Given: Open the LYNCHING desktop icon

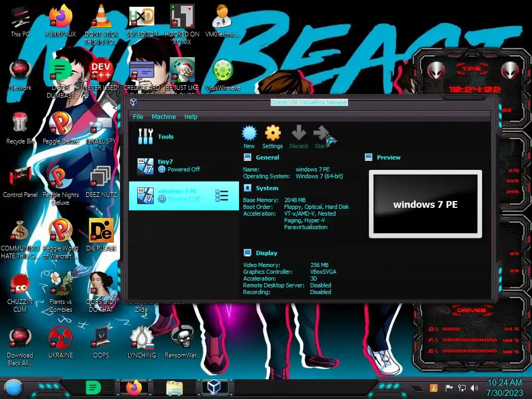Looking at the screenshot, I should pos(142,343).
